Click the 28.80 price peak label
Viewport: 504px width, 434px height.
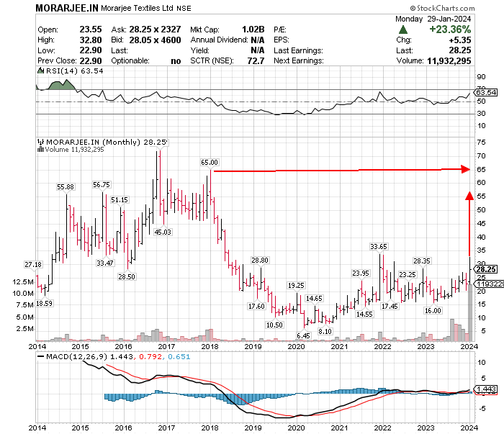pos(260,261)
